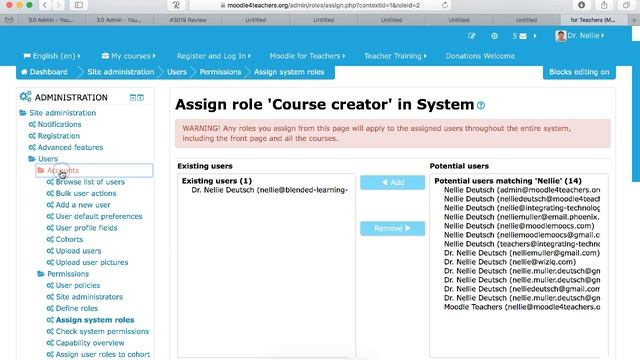Image resolution: width=640 pixels, height=360 pixels.
Task: Hide the Administration block icon
Action: pos(133,98)
